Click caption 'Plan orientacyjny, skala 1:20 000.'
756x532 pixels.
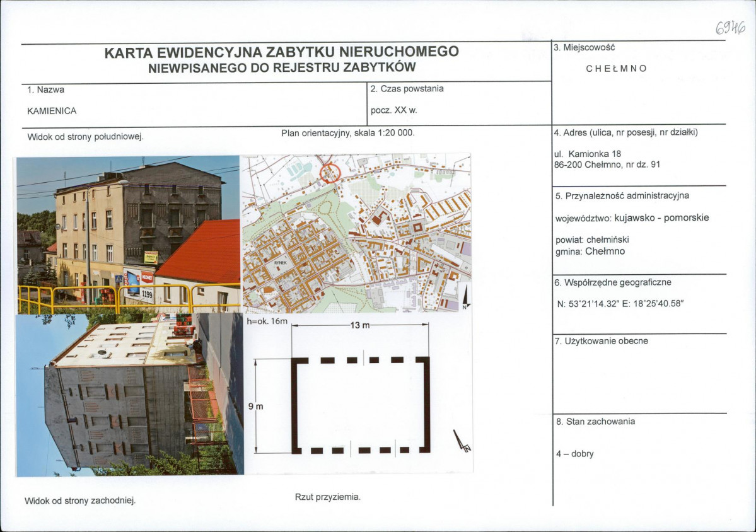348,132
